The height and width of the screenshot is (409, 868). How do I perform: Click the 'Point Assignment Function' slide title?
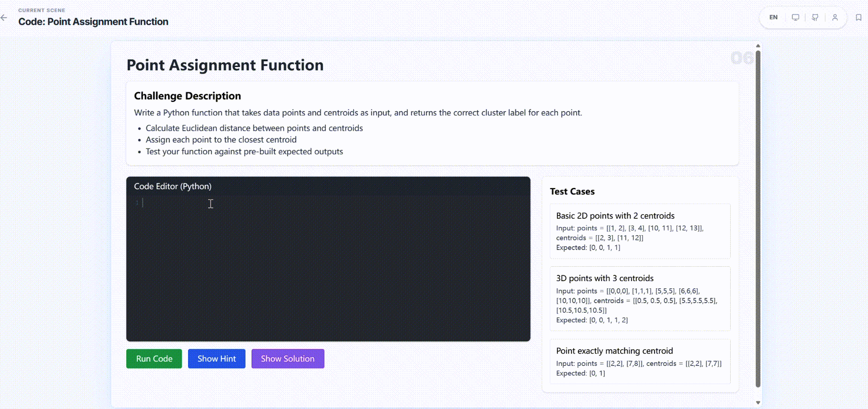(x=225, y=65)
